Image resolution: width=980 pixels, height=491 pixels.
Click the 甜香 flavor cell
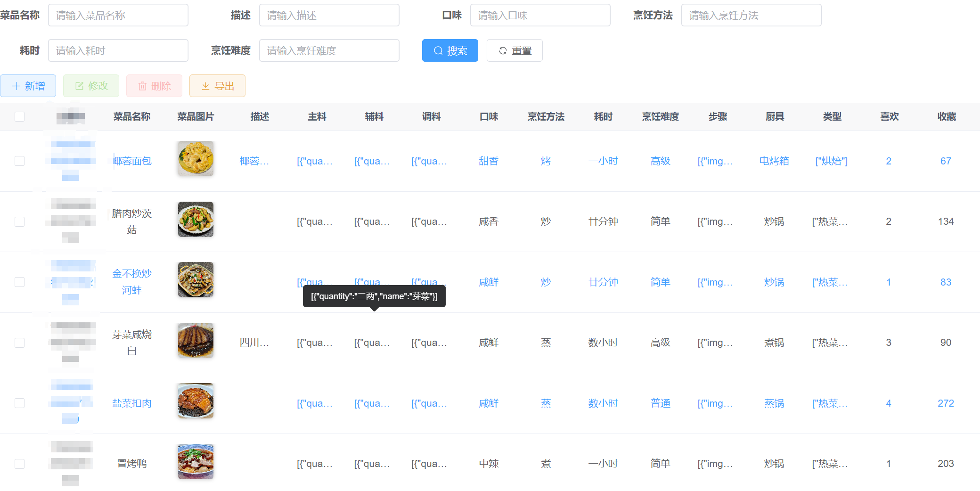pos(489,161)
